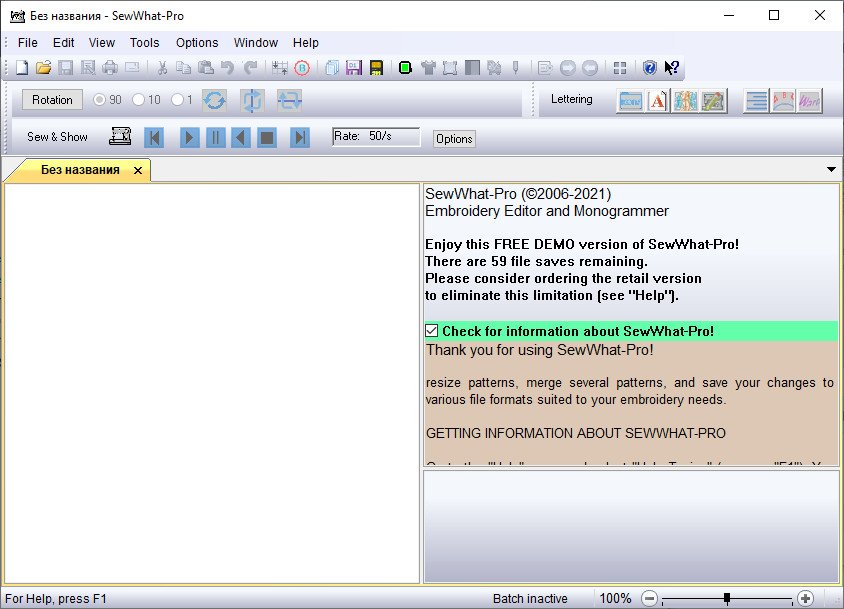This screenshot has height=609, width=844.
Task: Click the arched ABC text icon
Action: coord(783,101)
